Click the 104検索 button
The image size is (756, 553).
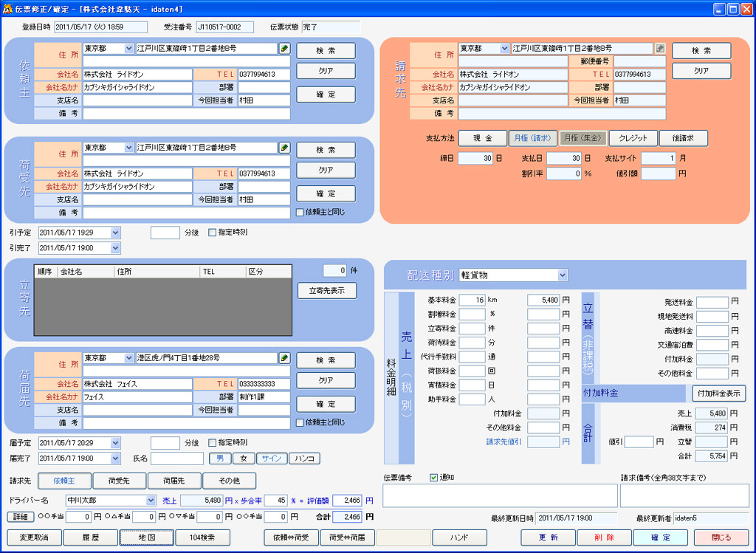pyautogui.click(x=202, y=537)
